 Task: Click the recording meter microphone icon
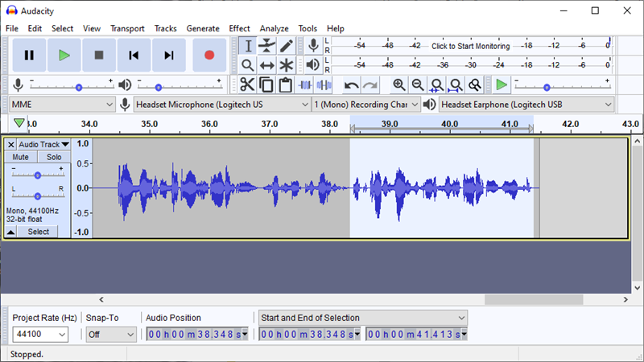(x=313, y=46)
